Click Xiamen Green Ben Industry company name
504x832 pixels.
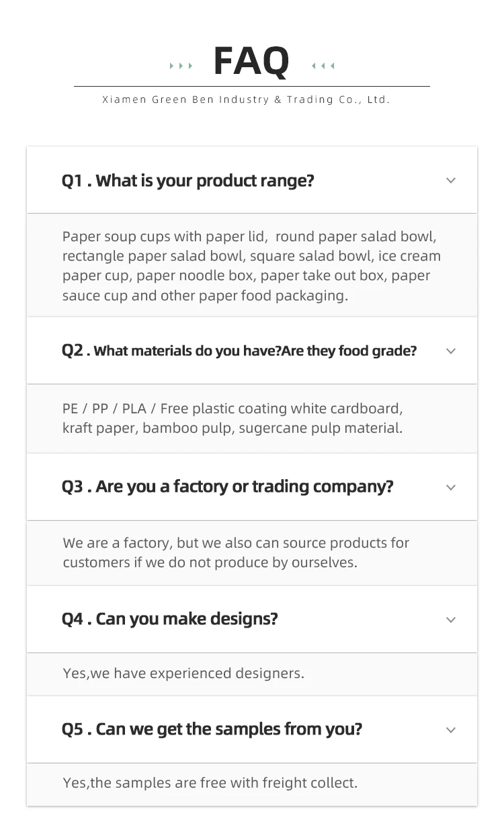(x=246, y=99)
